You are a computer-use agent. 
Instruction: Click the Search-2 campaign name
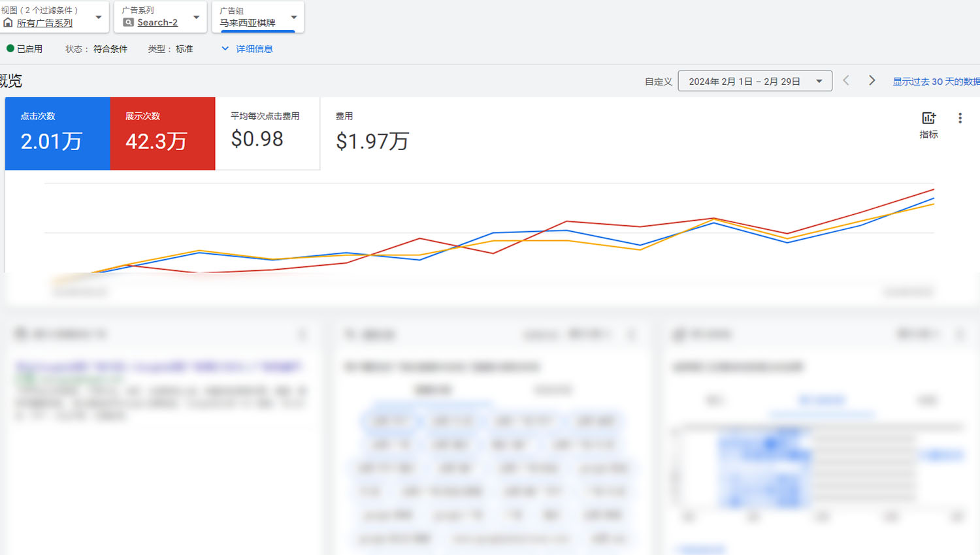click(157, 23)
